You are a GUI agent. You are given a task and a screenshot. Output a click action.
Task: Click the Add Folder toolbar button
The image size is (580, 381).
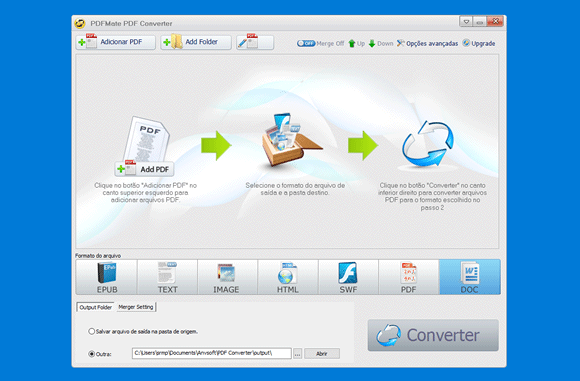coord(196,42)
